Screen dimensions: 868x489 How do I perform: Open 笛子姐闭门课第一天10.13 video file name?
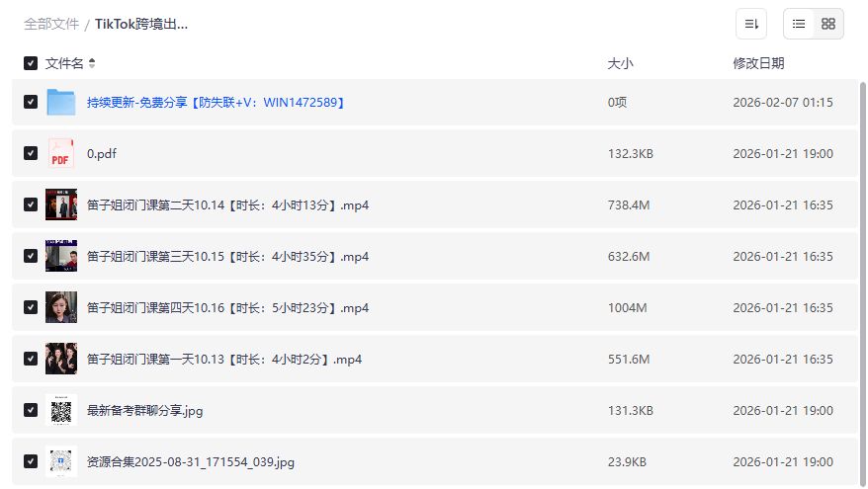click(224, 360)
